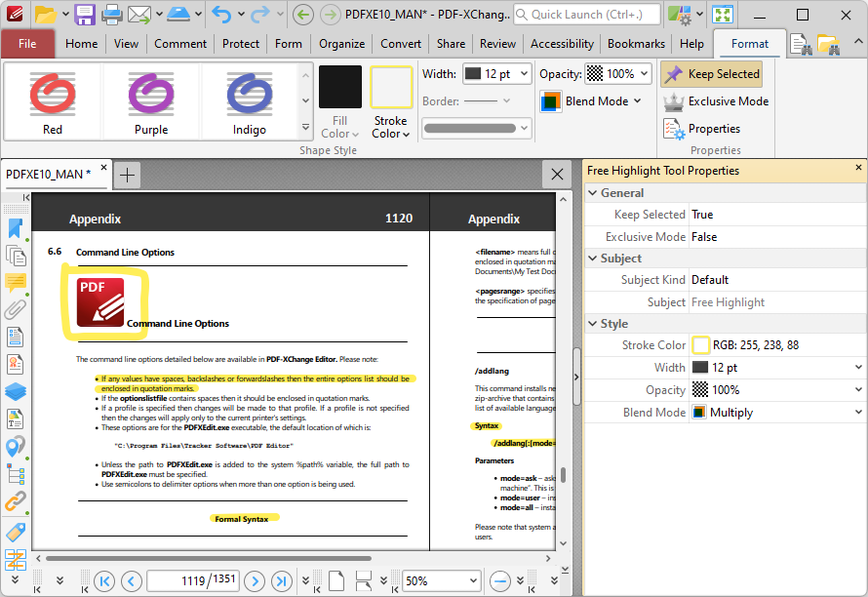Select the Indigo highlight style
868x597 pixels.
(x=249, y=101)
